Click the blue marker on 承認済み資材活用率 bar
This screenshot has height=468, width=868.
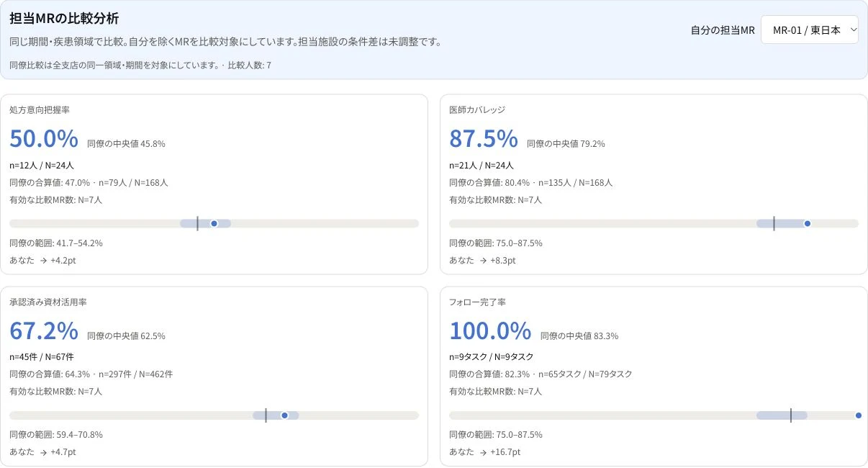(x=284, y=415)
